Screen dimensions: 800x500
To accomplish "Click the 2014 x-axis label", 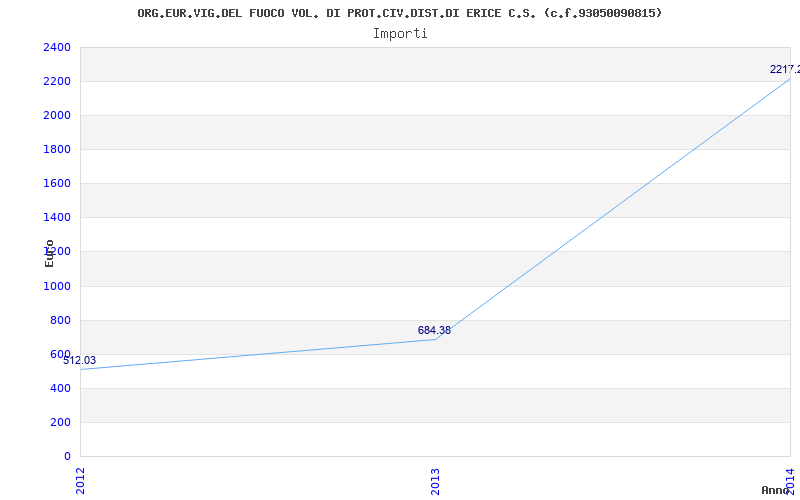I will pyautogui.click(x=790, y=481).
